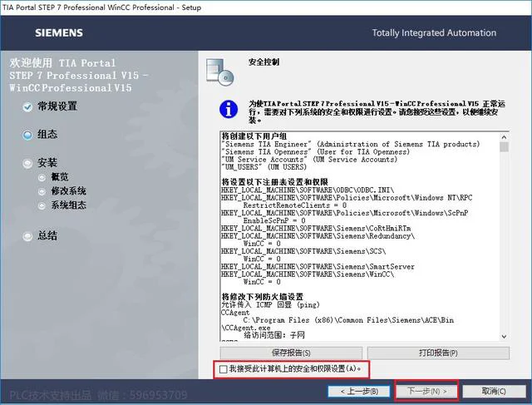Click the SIEMENS logo
Screen dimensions: 532x405
tap(59, 33)
